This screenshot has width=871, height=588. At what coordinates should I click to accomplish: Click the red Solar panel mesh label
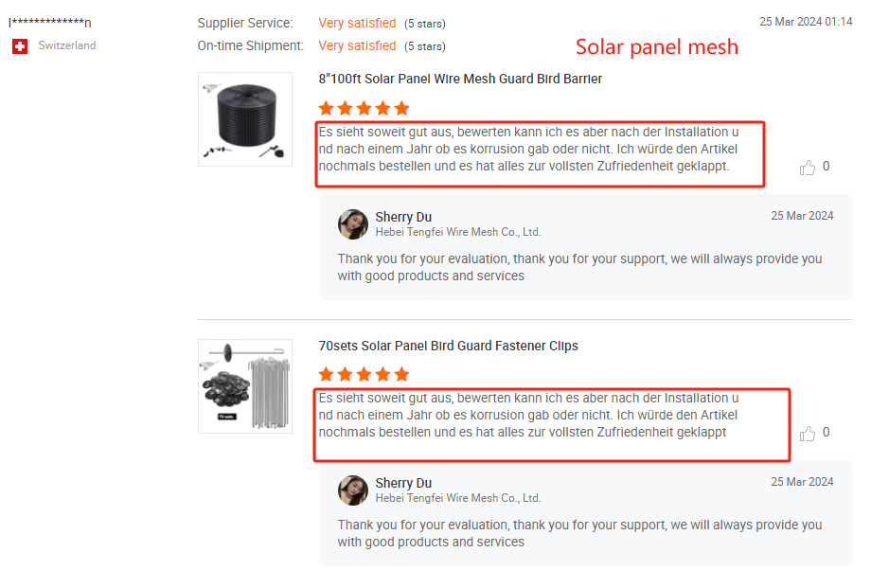pyautogui.click(x=656, y=46)
